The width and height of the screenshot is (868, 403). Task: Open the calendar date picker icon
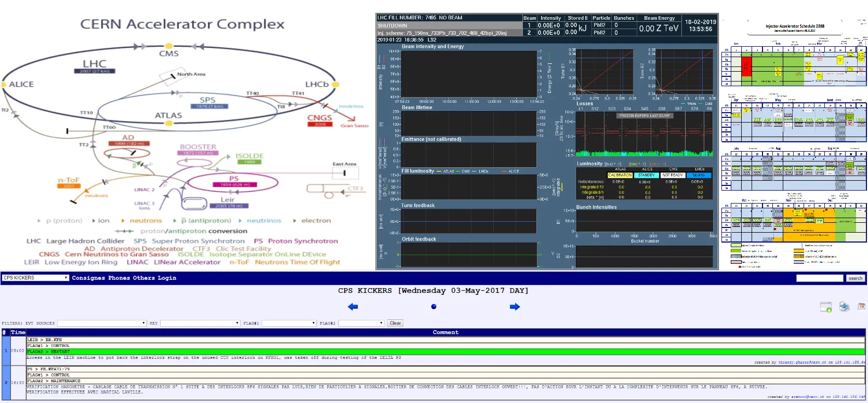[861, 306]
